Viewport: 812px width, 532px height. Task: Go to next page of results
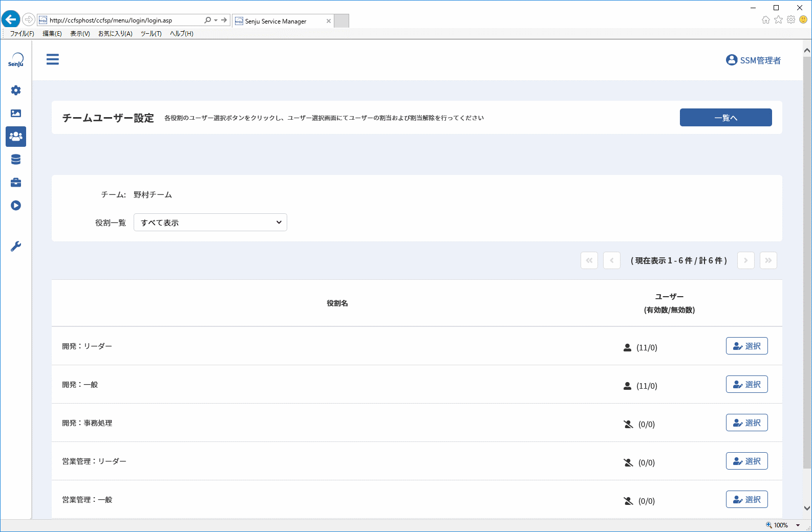(x=746, y=260)
